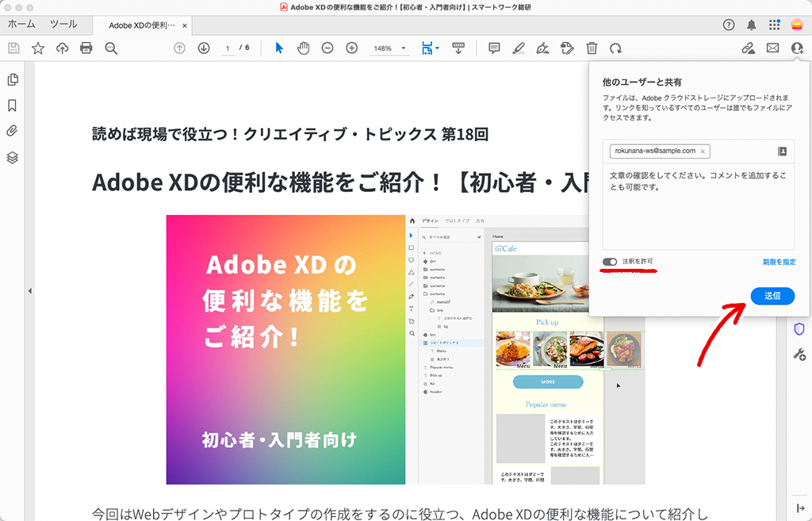Screen dimensions: 812x521
Task: Open the scrolling mode download-style icon
Action: pyautogui.click(x=458, y=48)
